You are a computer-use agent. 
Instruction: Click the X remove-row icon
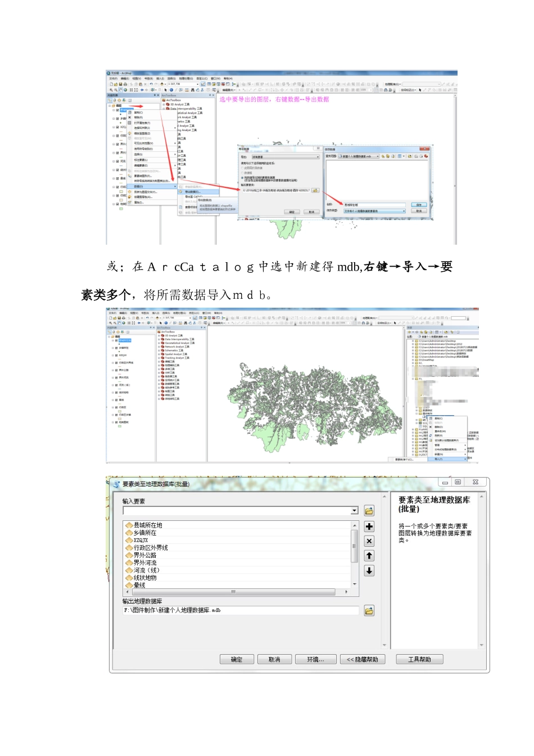369,541
